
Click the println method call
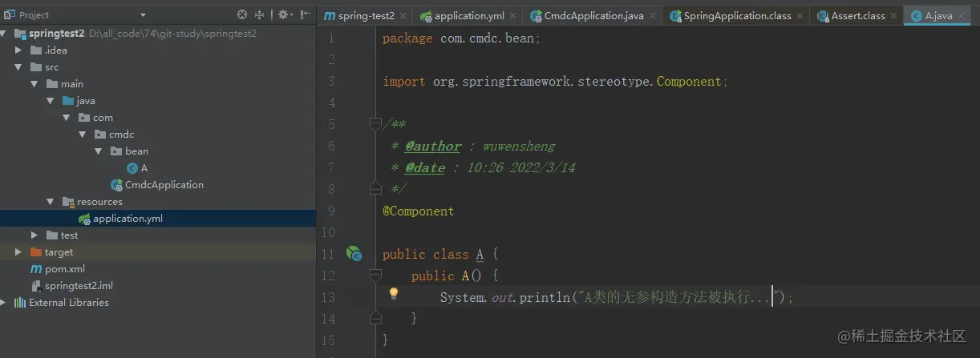coord(545,298)
